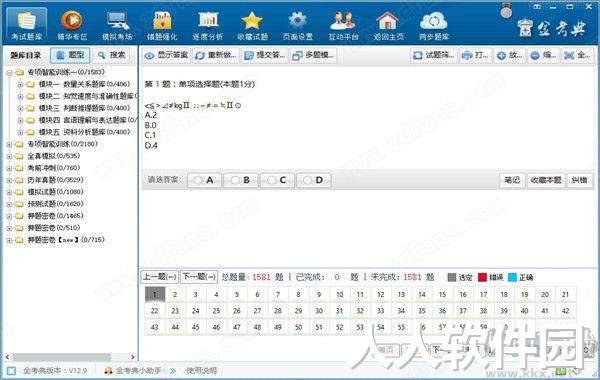Jump to question number 10

pos(339,295)
